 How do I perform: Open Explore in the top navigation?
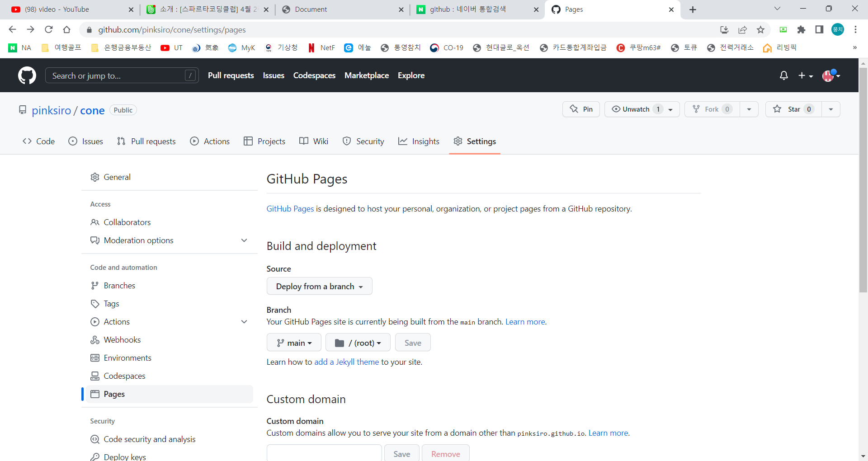pyautogui.click(x=411, y=75)
